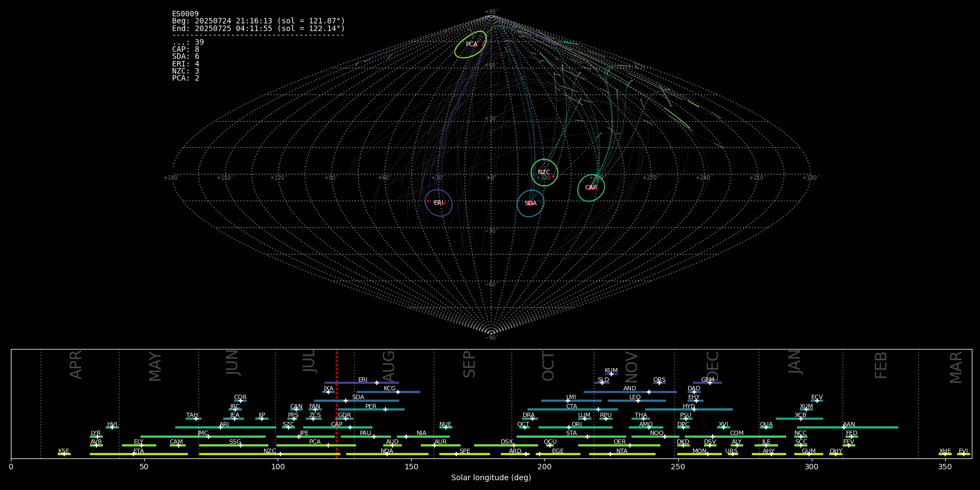
Task: Click the KUM shower label on the timeline
Action: click(x=611, y=371)
